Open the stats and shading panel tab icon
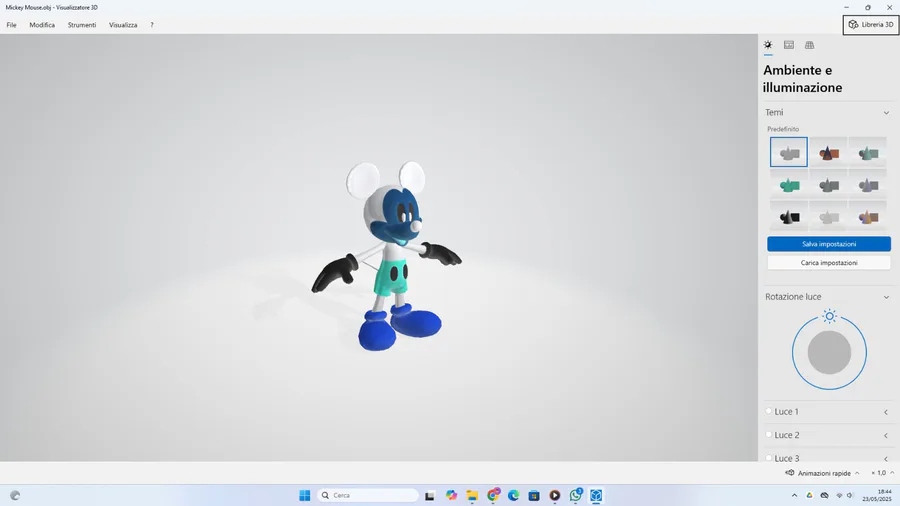The width and height of the screenshot is (900, 506). click(x=789, y=45)
